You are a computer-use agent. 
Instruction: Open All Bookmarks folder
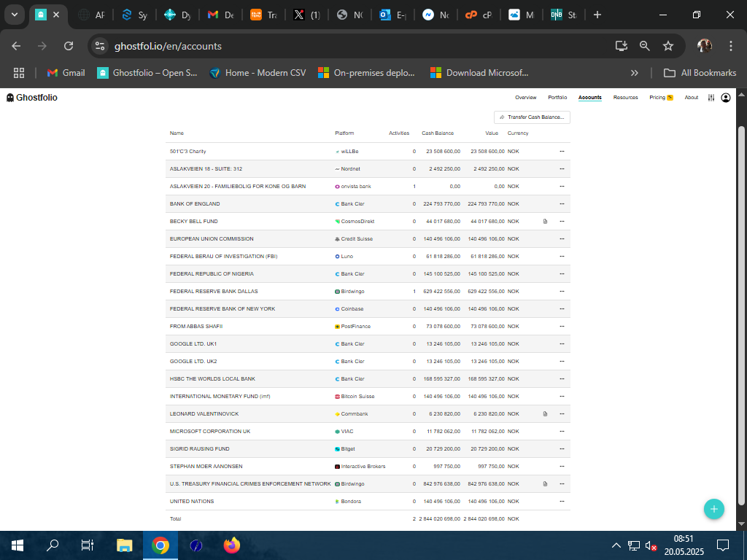click(x=700, y=73)
